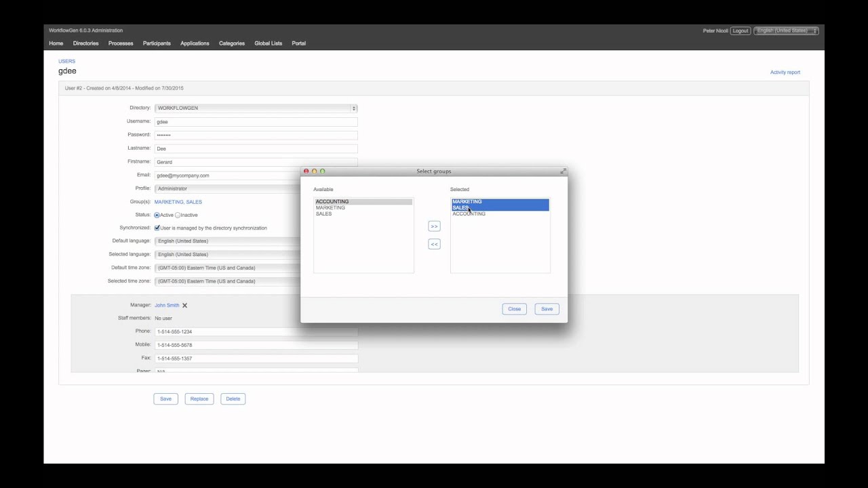
Task: Open the Selected language dropdown
Action: [x=228, y=255]
